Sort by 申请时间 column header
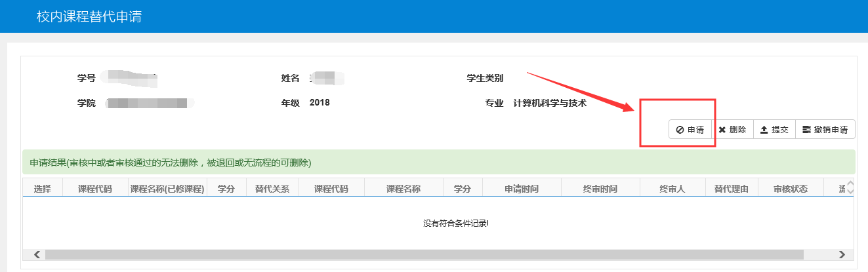The image size is (868, 272). (x=522, y=189)
